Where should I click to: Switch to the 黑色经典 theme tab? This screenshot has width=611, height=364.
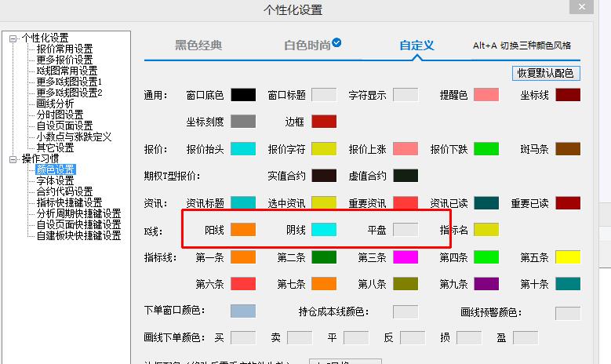coord(198,45)
